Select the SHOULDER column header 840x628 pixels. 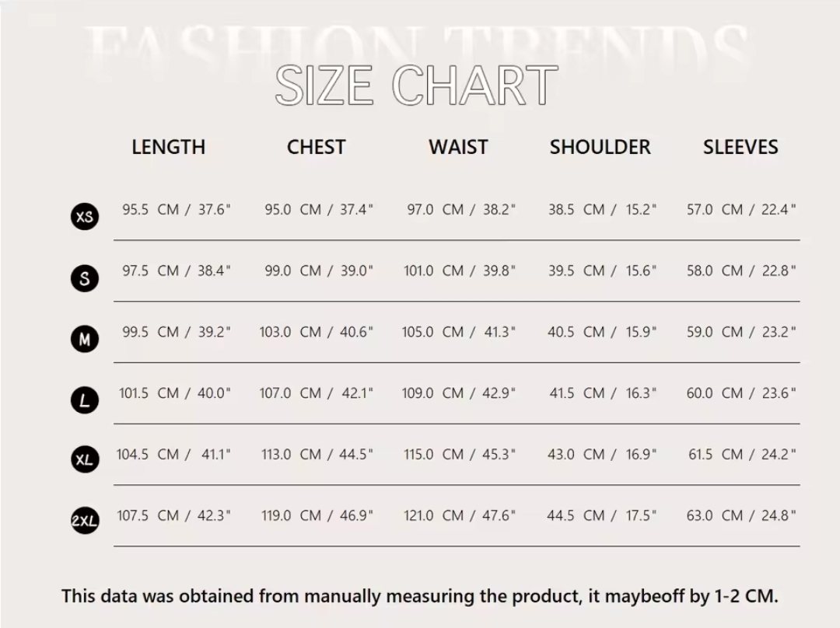click(x=600, y=147)
